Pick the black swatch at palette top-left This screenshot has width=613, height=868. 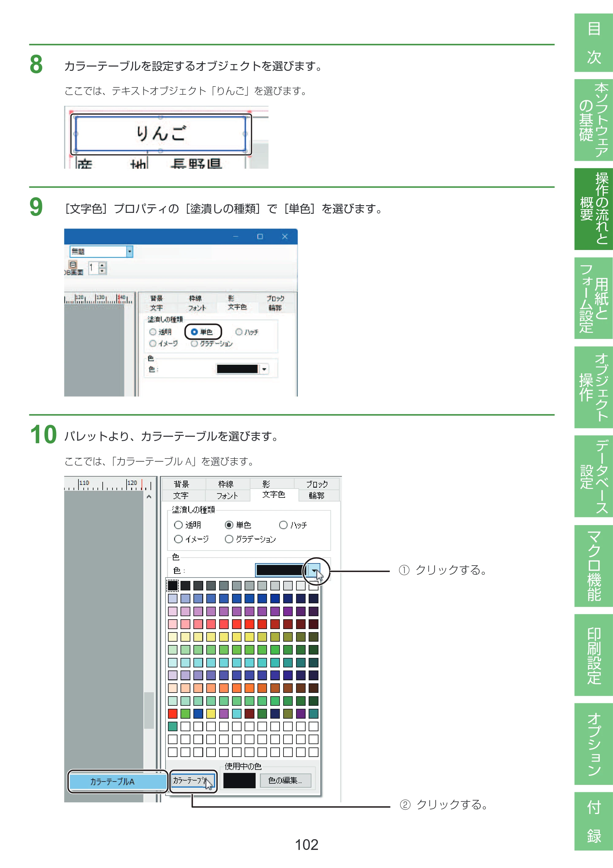tap(173, 586)
